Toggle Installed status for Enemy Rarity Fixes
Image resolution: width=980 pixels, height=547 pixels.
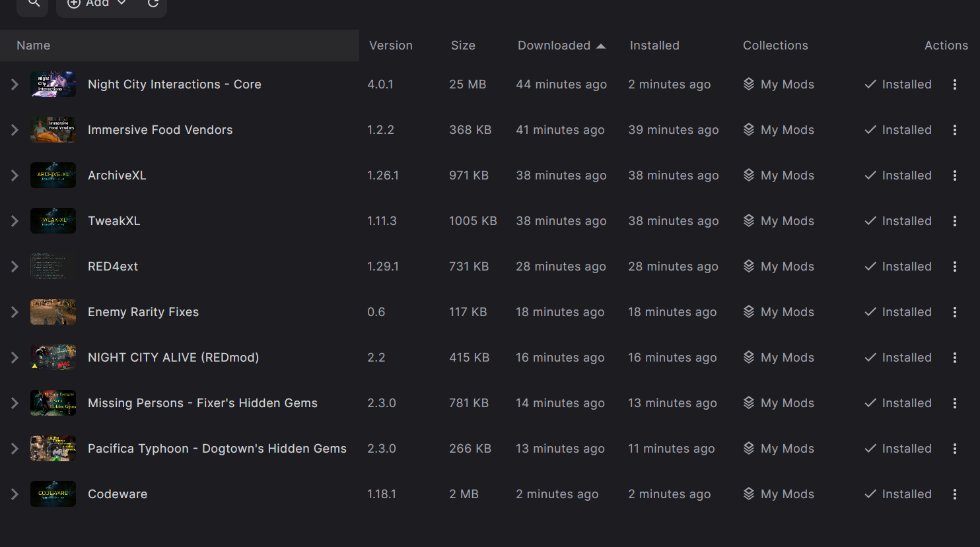[898, 312]
